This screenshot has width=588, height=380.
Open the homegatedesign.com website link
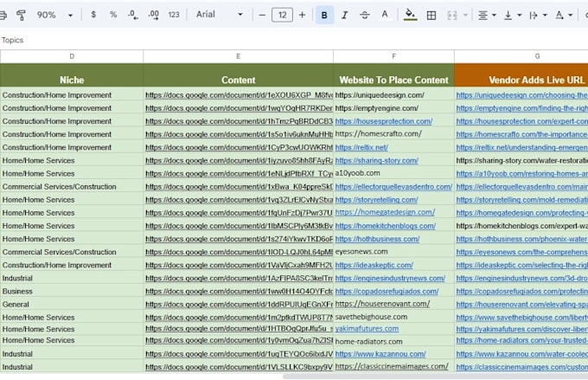[x=385, y=212]
